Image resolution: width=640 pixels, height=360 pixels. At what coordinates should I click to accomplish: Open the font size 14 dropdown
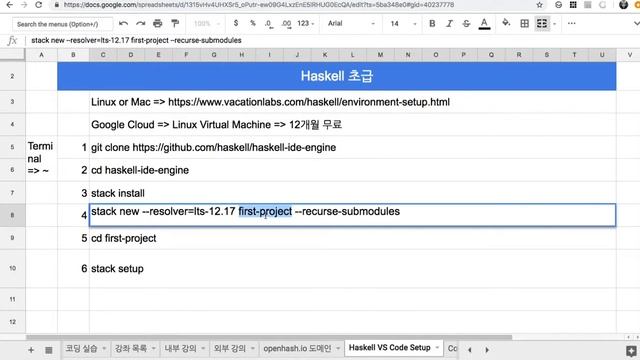tap(403, 24)
